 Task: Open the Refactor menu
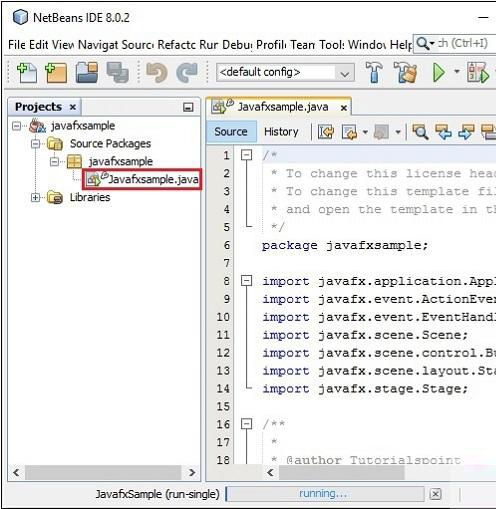tap(176, 44)
